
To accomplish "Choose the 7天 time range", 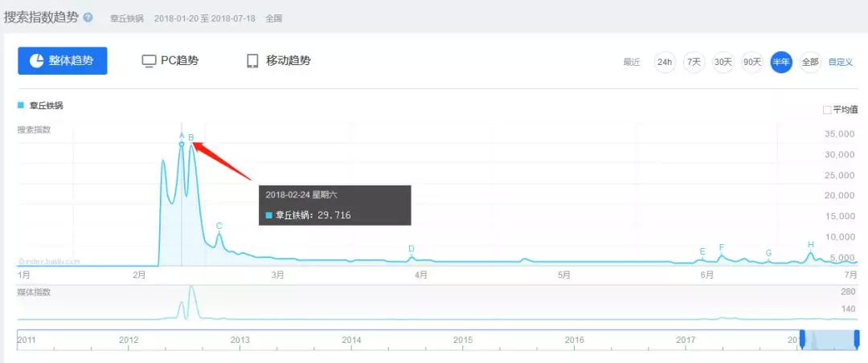I will (694, 62).
